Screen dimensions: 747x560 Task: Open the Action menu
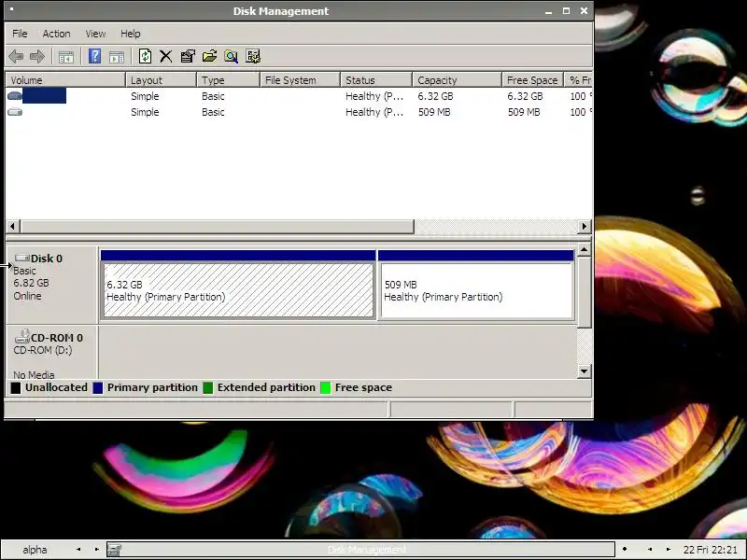(x=56, y=34)
